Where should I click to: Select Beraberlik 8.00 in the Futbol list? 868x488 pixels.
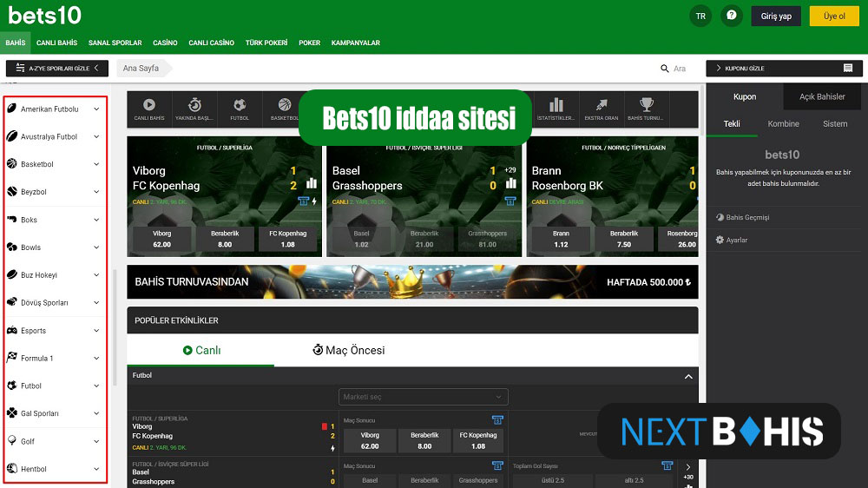(x=424, y=440)
